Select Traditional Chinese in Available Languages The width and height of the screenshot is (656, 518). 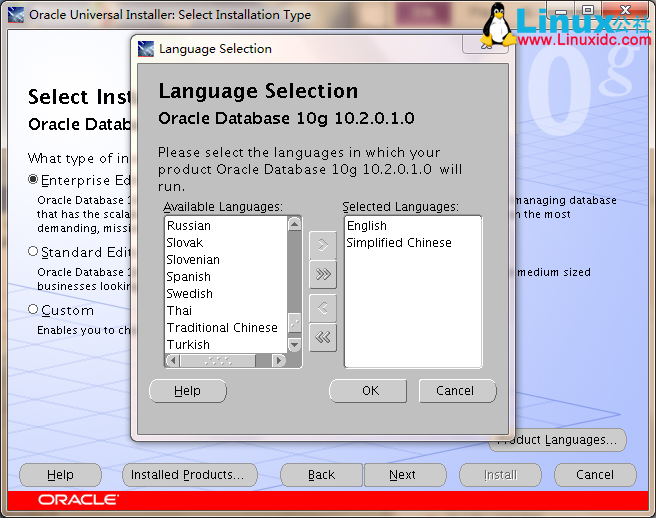(226, 328)
